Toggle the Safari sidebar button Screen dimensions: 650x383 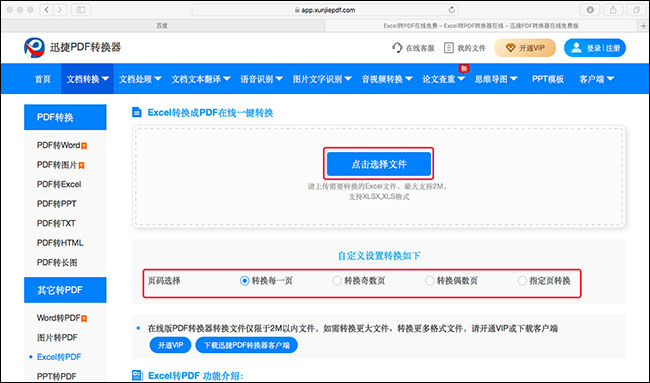[x=81, y=10]
